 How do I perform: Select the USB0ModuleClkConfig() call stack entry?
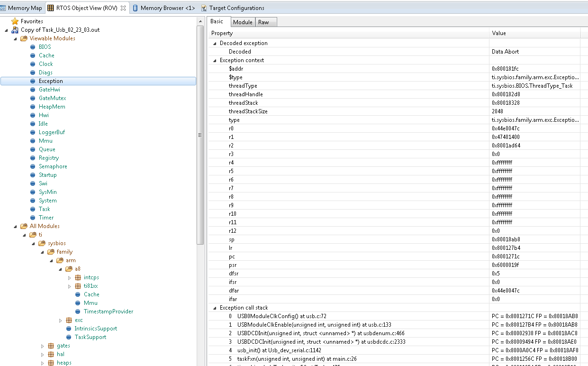coord(395,316)
